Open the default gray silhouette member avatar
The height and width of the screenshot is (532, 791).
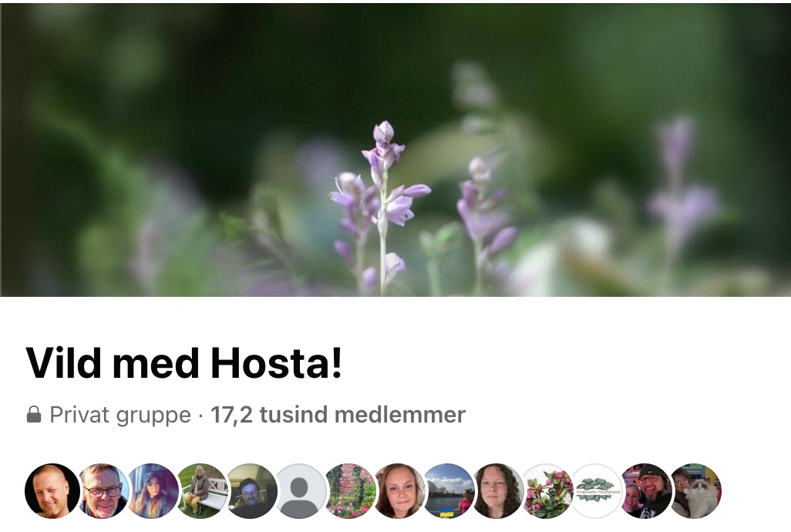click(301, 491)
